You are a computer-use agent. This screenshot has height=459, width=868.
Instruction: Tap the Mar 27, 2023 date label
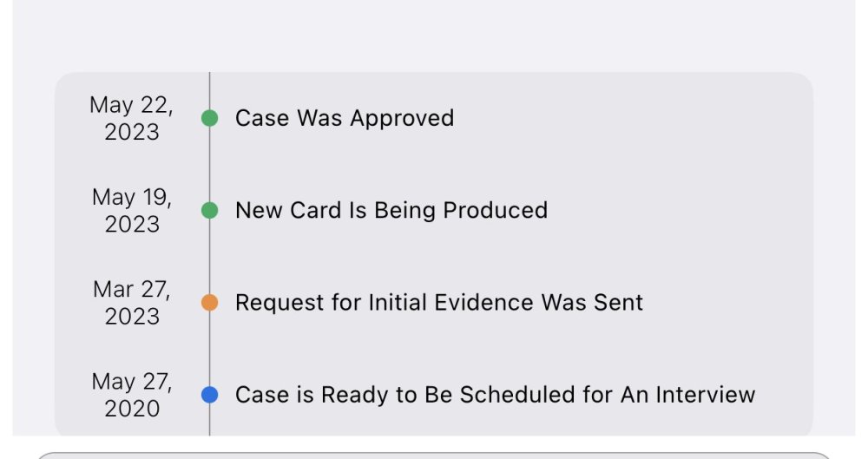(132, 303)
